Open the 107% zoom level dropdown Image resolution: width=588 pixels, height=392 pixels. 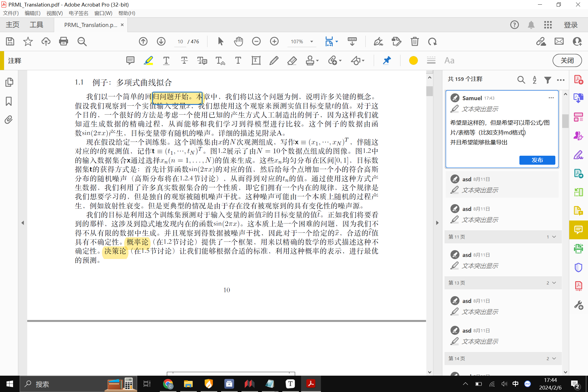(312, 42)
